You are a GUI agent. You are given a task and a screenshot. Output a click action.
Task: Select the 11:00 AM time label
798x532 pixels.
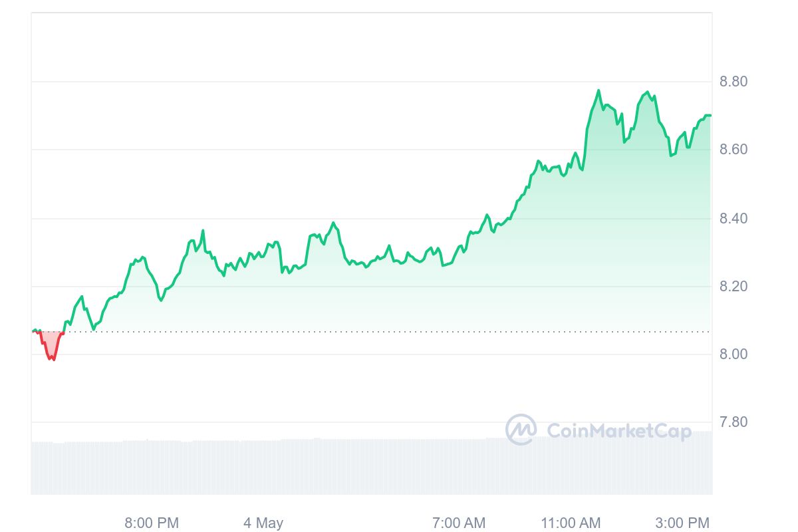[571, 523]
